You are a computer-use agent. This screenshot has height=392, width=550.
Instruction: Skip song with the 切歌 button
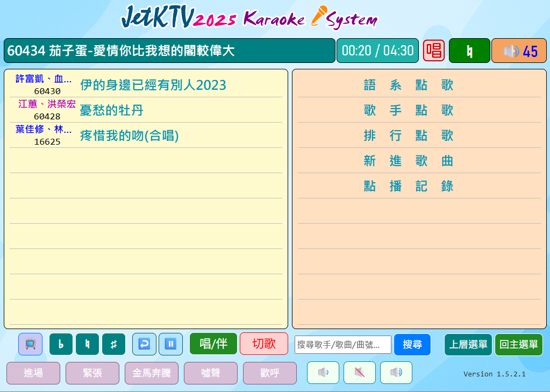(x=264, y=344)
